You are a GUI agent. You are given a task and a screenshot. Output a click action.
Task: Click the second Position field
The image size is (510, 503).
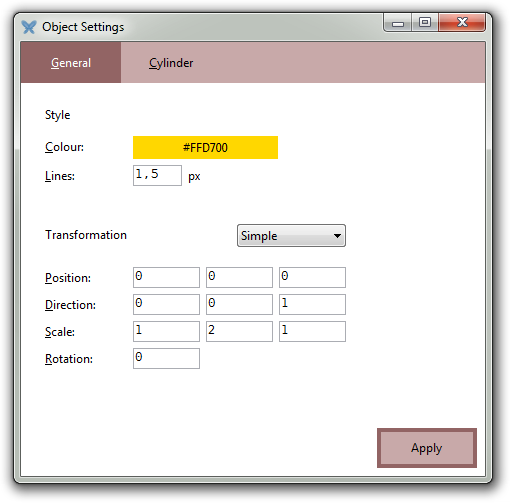coord(239,277)
